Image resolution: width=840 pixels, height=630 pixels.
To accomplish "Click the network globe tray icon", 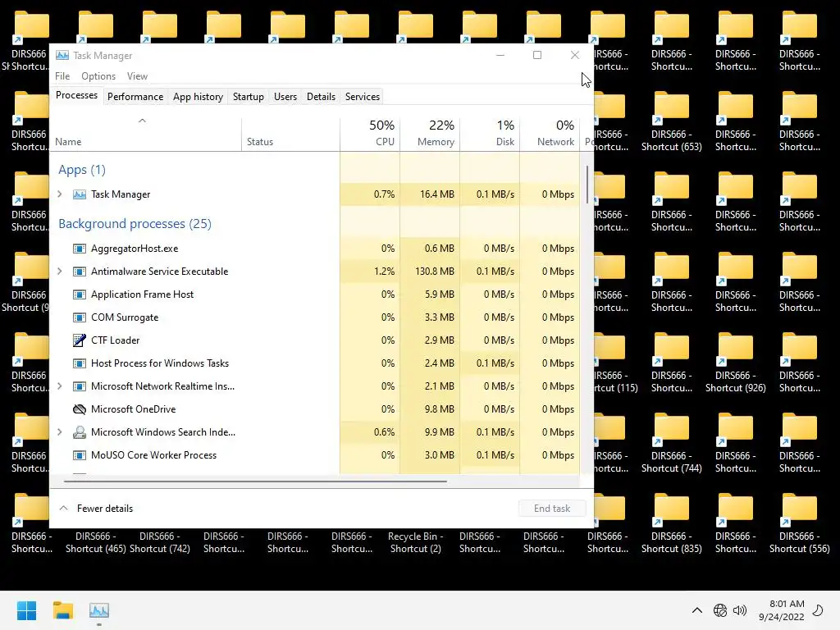I will tap(720, 610).
